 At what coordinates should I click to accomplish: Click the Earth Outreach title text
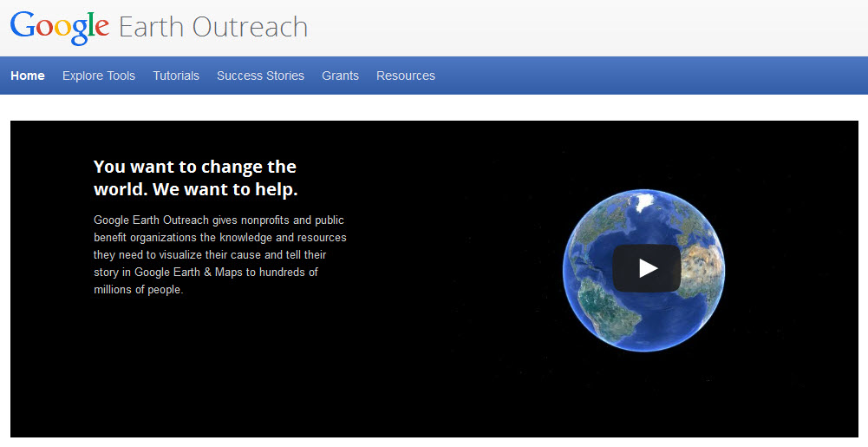click(212, 27)
